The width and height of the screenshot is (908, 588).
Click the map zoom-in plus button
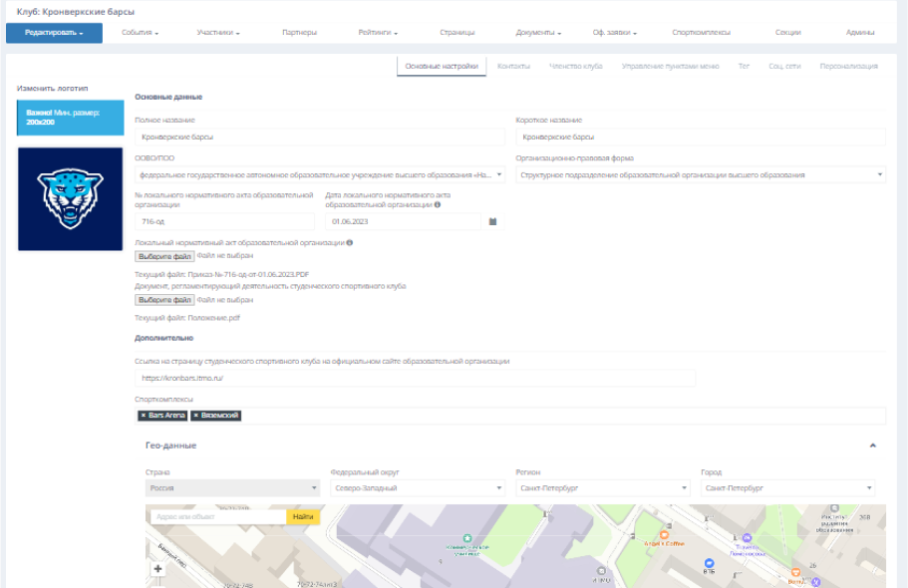157,569
